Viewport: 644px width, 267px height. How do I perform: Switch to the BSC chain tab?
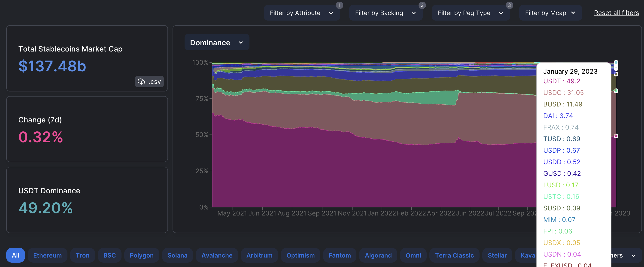click(109, 255)
